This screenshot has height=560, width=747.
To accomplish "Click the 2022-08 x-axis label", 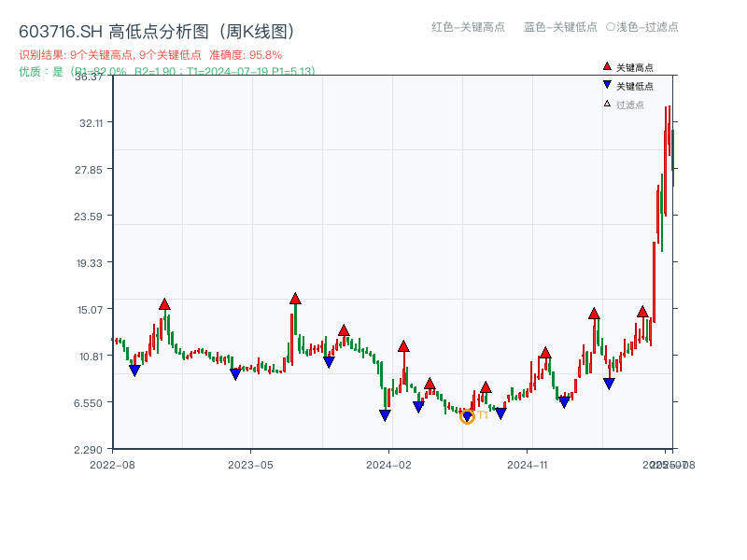I will (112, 465).
